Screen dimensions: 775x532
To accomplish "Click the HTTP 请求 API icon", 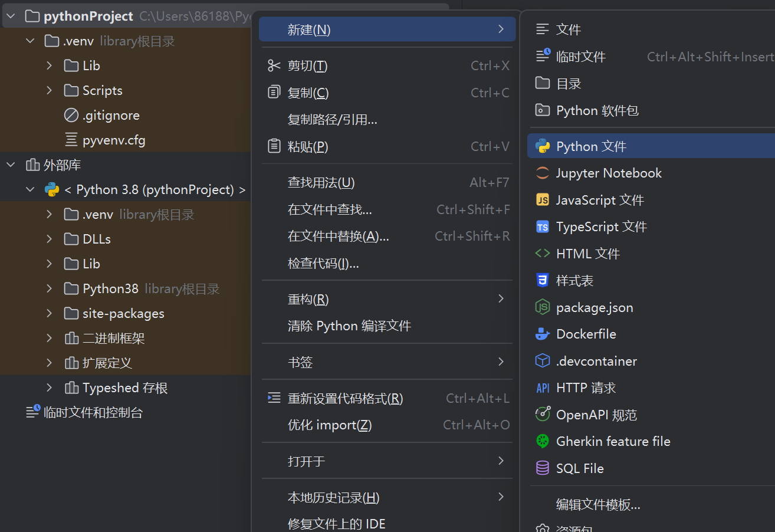I will coord(543,387).
